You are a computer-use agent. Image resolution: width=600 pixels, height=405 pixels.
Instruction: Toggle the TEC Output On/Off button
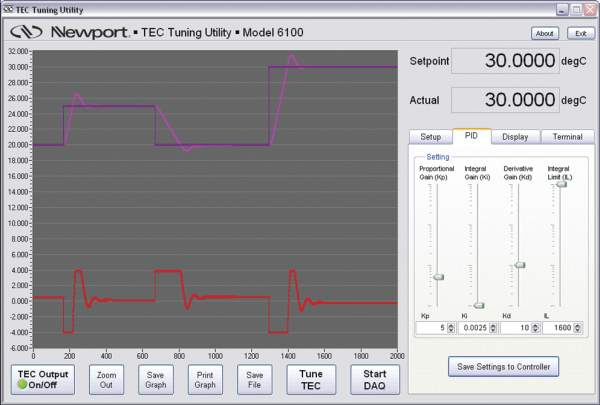tap(43, 380)
